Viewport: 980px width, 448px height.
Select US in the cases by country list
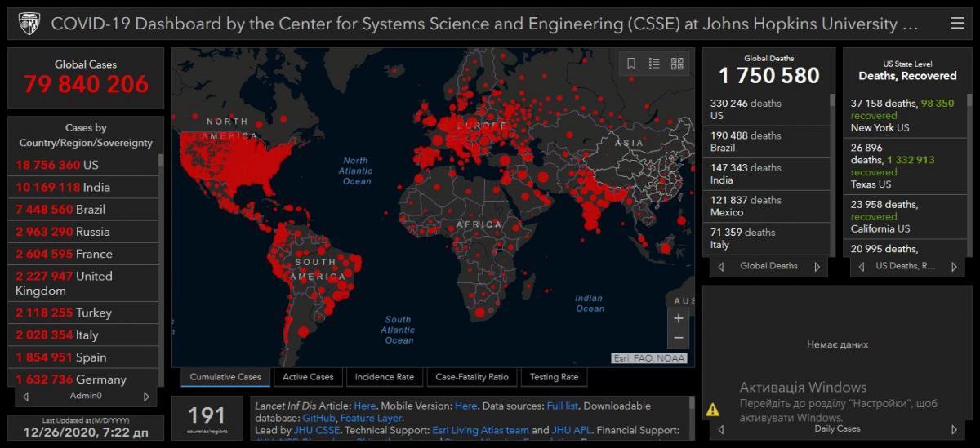(82, 164)
